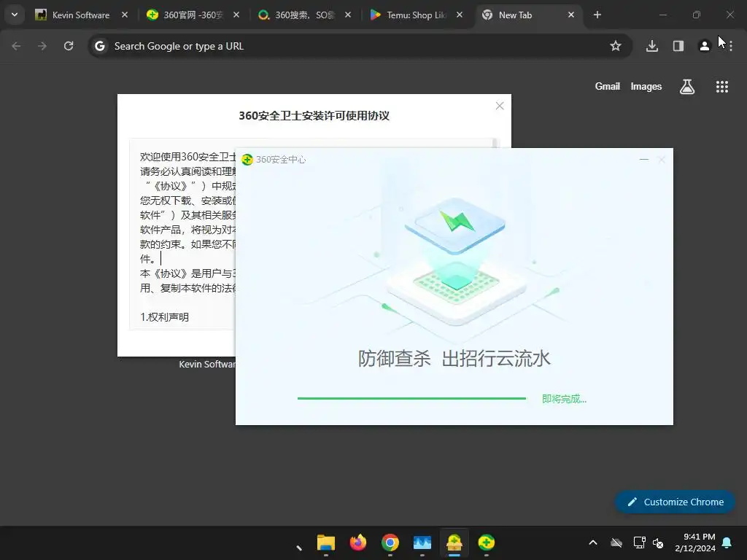The height and width of the screenshot is (560, 747).
Task: Click the muted volume tray icon
Action: [658, 542]
